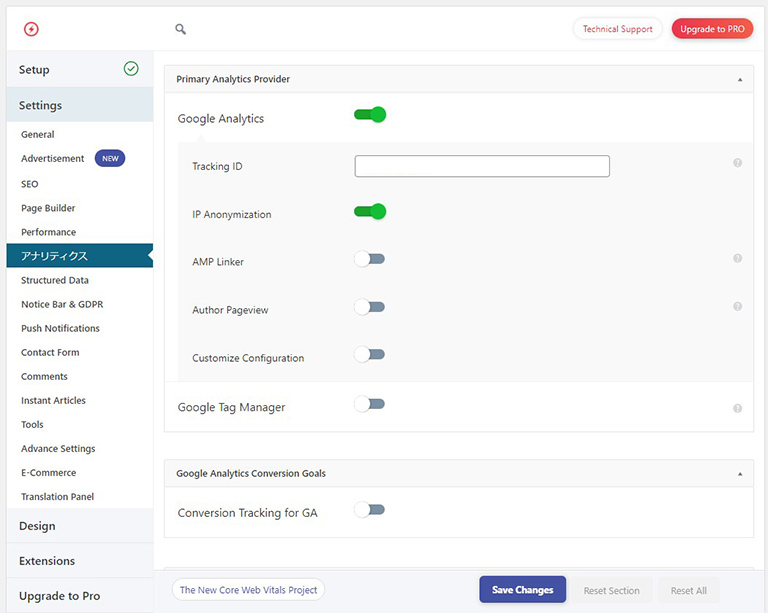The height and width of the screenshot is (613, 768).
Task: Click the red Upgrade to PRO button
Action: [712, 29]
